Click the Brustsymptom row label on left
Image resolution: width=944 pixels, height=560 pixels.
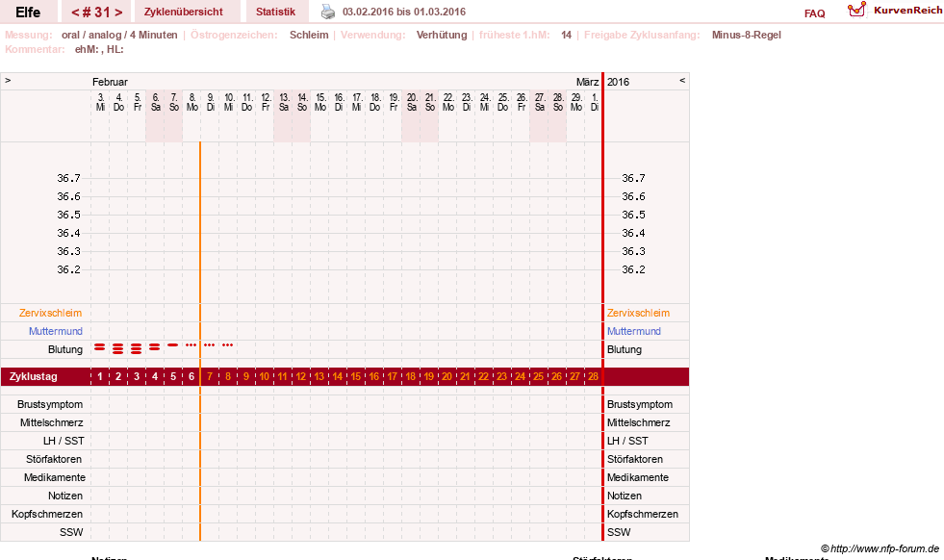pyautogui.click(x=50, y=405)
